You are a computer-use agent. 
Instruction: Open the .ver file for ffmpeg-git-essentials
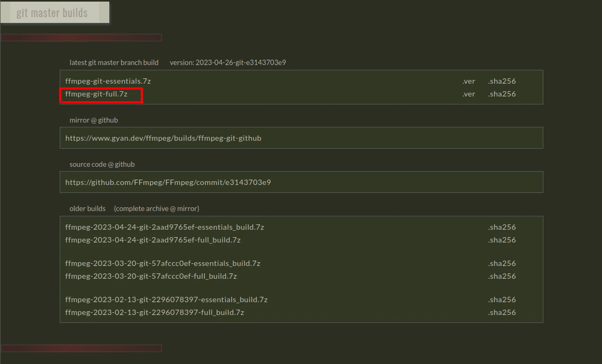click(x=468, y=80)
